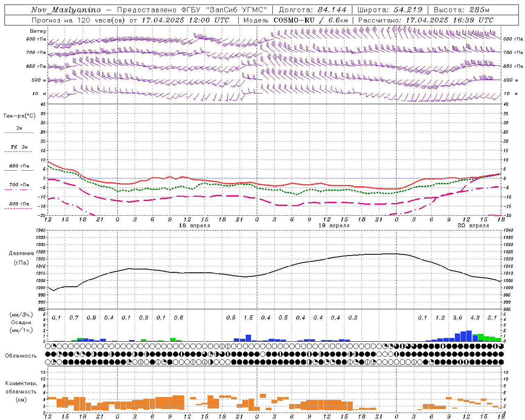The width and height of the screenshot is (525, 420).
Task: Select the elevation text Высота: 285м
Action: point(461,10)
